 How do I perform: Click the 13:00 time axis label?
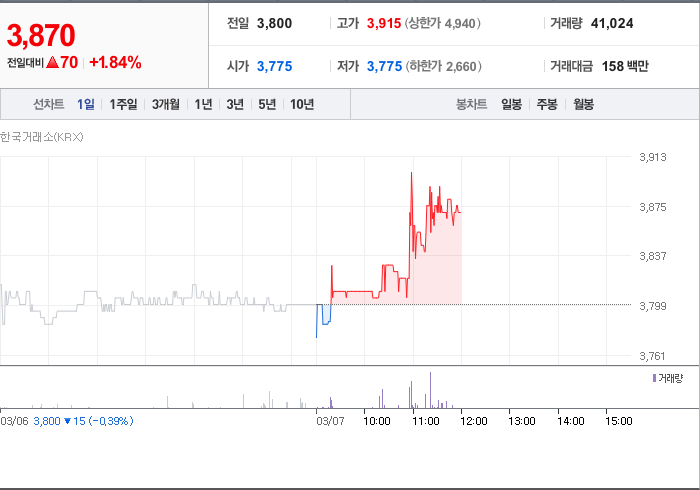click(x=522, y=421)
